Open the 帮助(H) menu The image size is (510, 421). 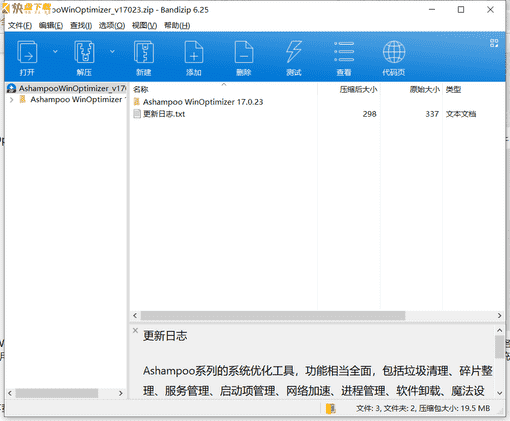177,25
